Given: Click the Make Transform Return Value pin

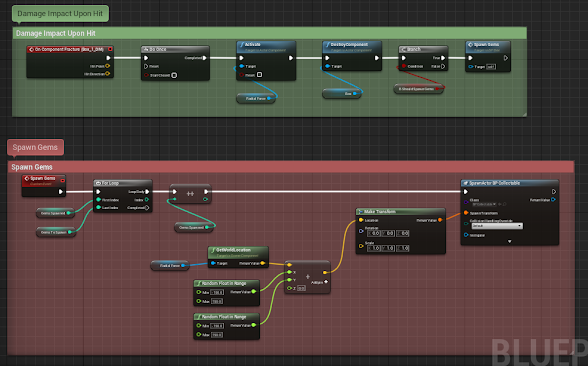Looking at the screenshot, I should [440, 220].
